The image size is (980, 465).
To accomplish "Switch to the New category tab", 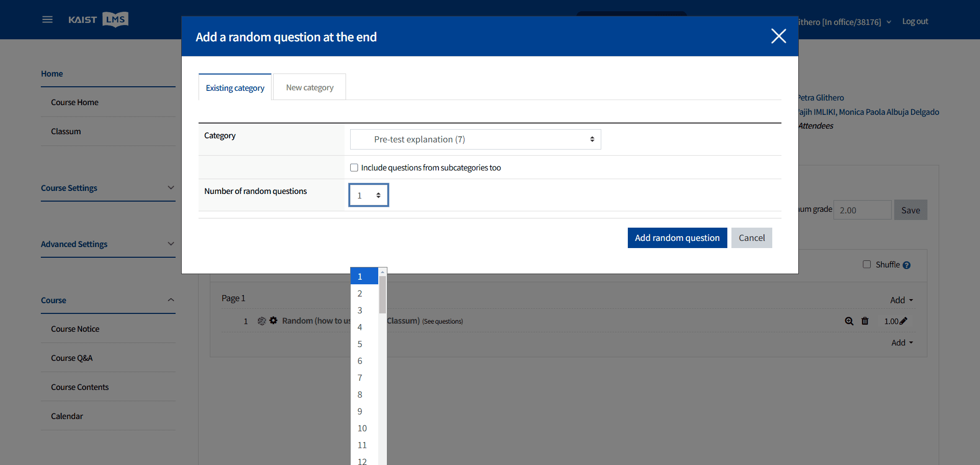I will [x=310, y=87].
